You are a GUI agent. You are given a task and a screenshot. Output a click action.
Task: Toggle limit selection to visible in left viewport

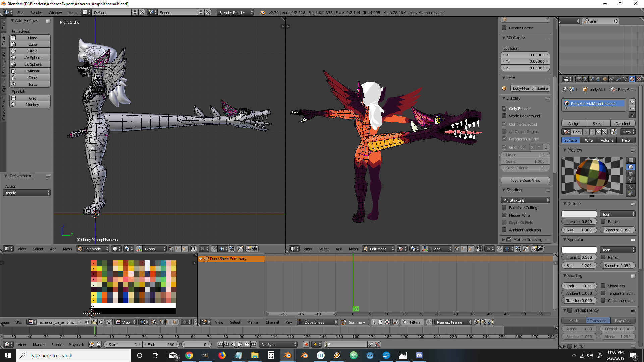pyautogui.click(x=194, y=249)
